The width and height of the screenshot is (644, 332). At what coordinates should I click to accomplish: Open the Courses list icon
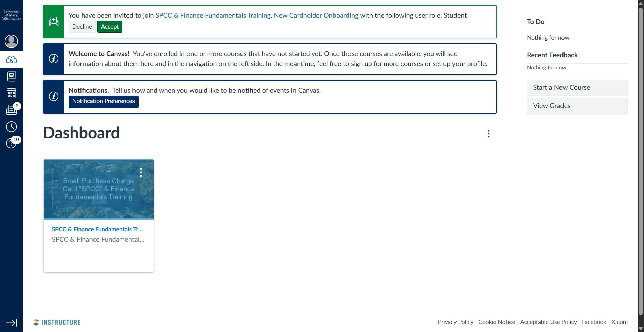tap(11, 76)
